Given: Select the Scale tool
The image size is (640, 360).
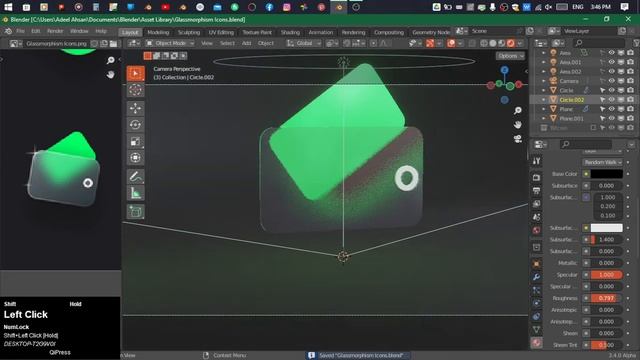Looking at the screenshot, I should pyautogui.click(x=136, y=141).
